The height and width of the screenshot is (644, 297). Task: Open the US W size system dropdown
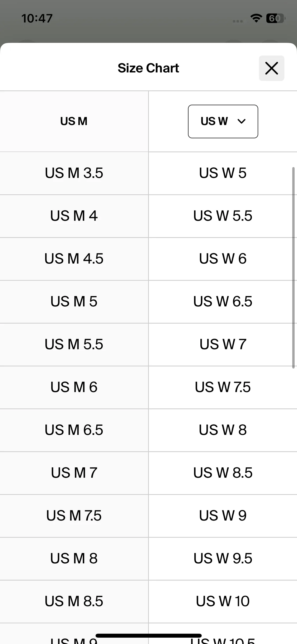(223, 121)
